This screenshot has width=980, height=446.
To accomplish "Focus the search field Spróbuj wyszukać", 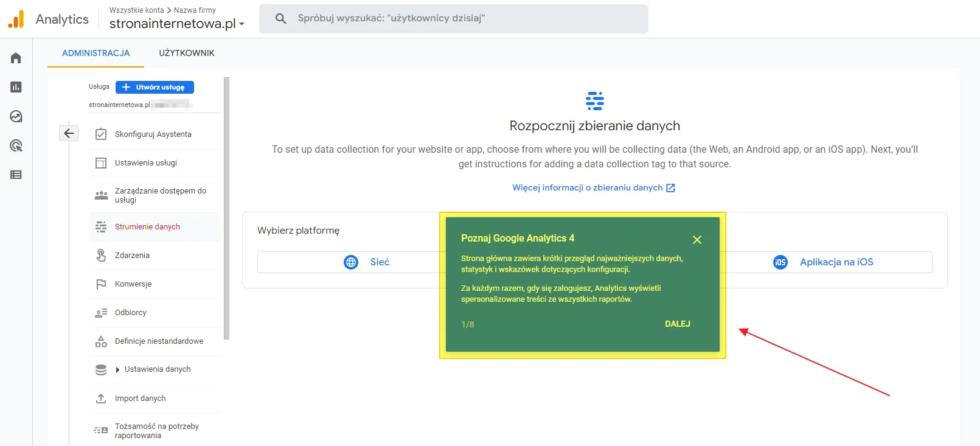I will [454, 18].
